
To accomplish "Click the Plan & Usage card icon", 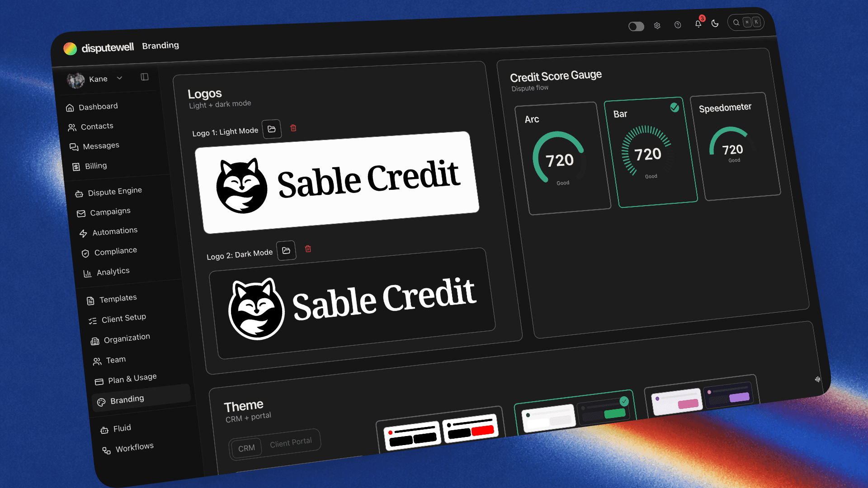I will point(99,382).
